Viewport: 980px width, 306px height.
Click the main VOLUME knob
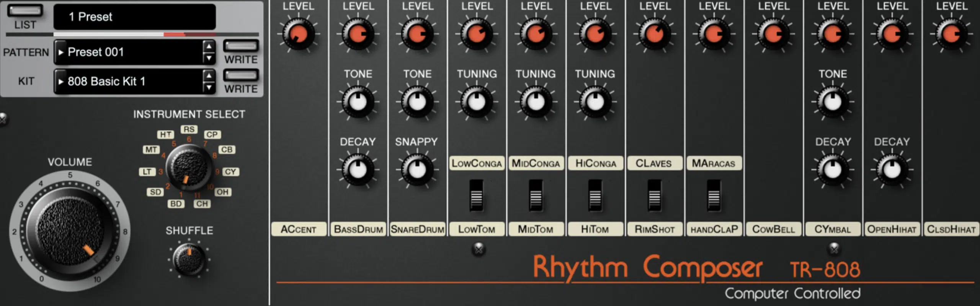click(x=70, y=232)
